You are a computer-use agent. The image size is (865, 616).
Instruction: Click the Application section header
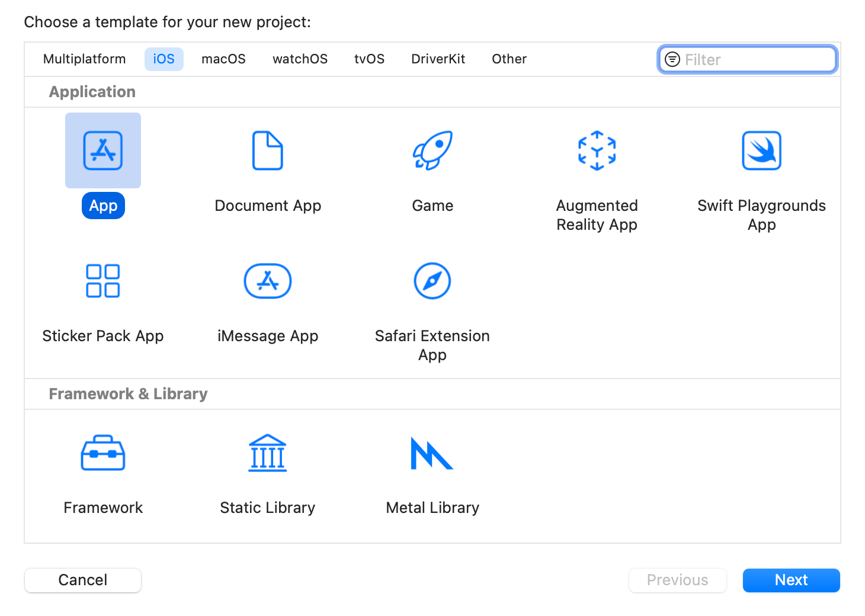92,92
